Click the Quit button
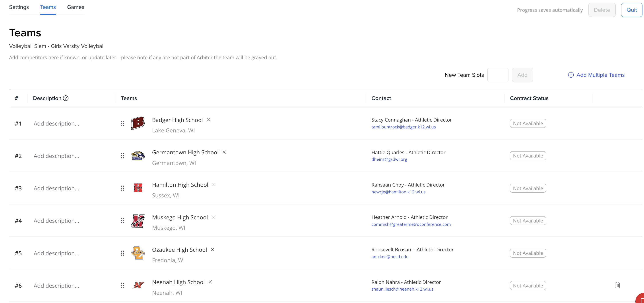644x303 pixels. (632, 10)
